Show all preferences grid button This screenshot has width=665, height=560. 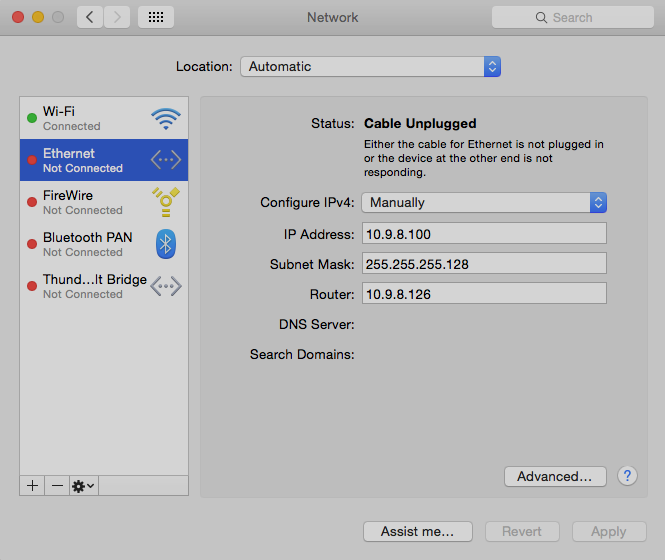156,17
